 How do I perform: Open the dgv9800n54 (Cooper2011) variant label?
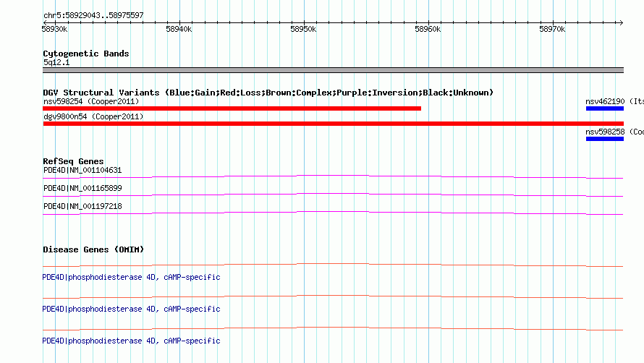[93, 116]
